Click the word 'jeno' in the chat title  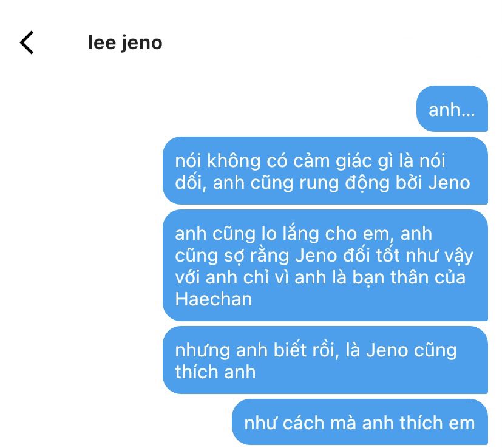pyautogui.click(x=142, y=44)
